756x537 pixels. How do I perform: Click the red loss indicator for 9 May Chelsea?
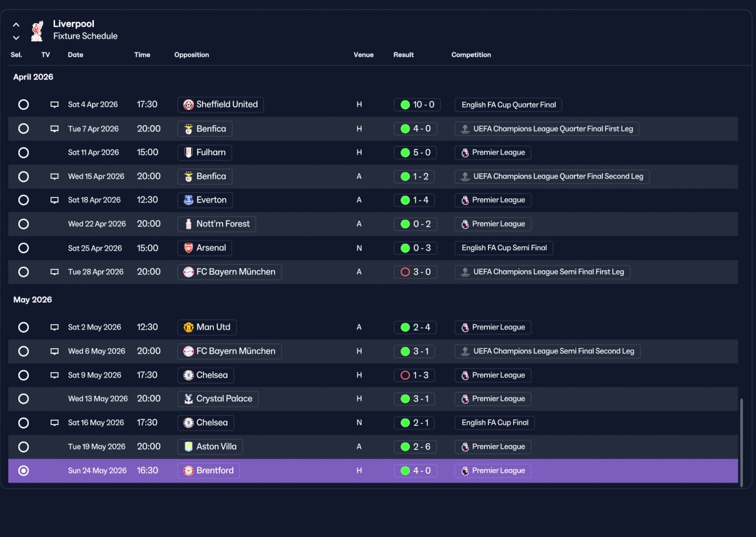click(405, 375)
